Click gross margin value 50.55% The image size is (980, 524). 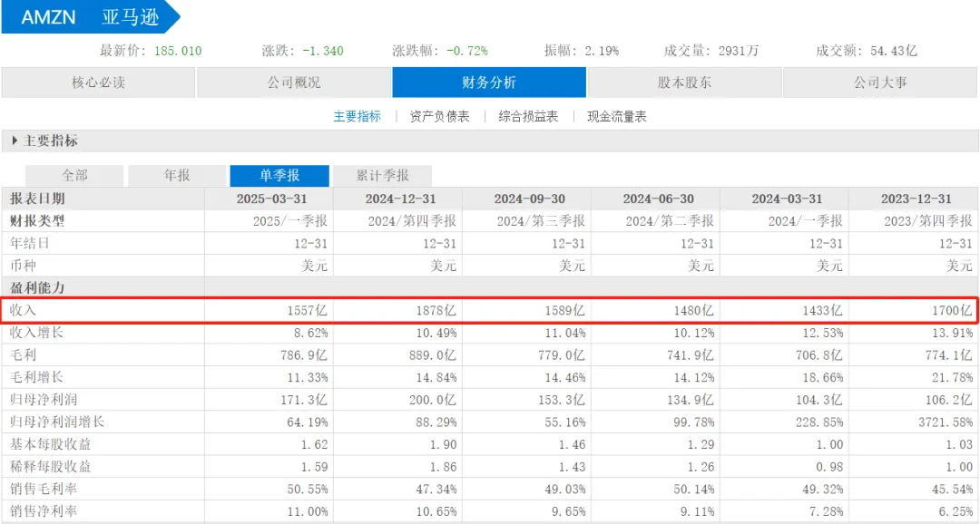[307, 489]
